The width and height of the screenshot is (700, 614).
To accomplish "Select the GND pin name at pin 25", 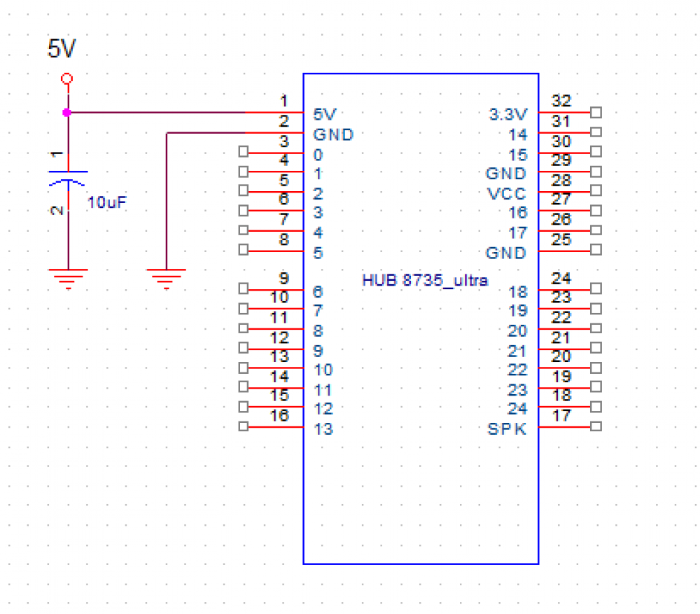I will tap(505, 253).
